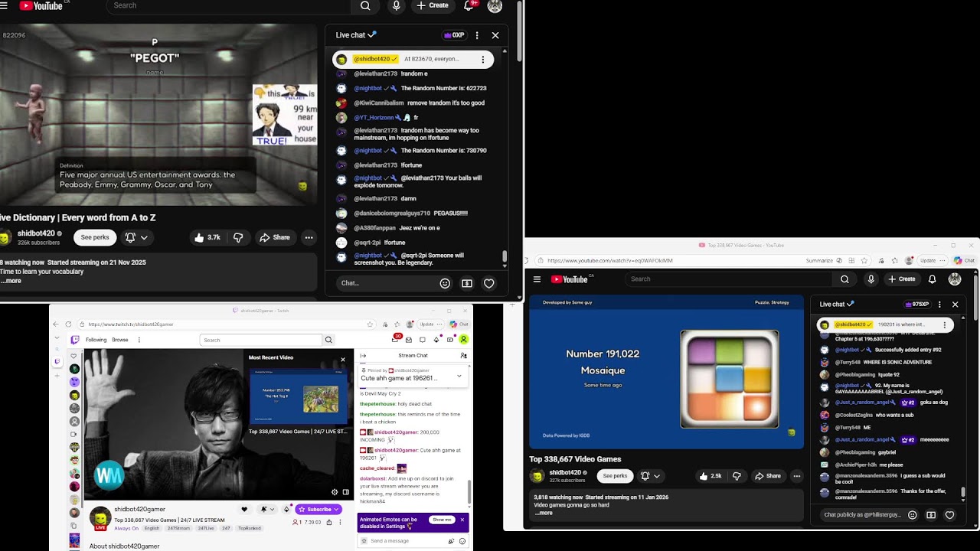Dismiss the Animated Emotes banner

pos(462,520)
